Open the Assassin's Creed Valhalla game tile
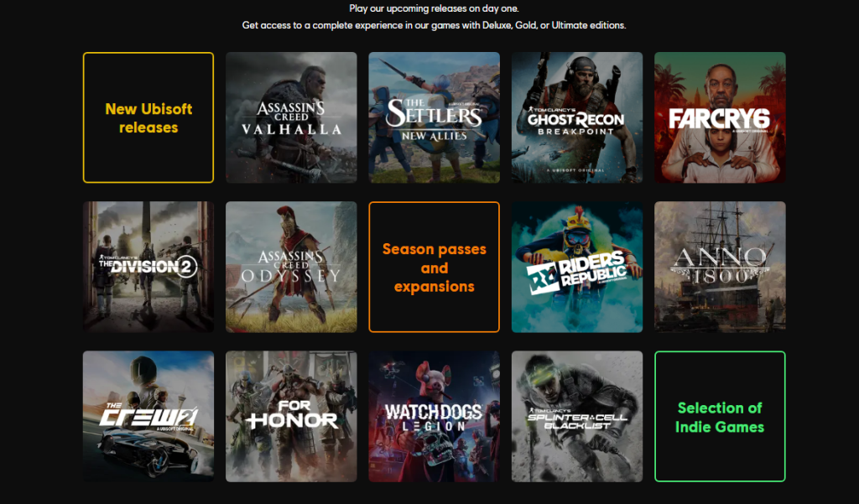Viewport: 859px width, 504px height. tap(291, 117)
